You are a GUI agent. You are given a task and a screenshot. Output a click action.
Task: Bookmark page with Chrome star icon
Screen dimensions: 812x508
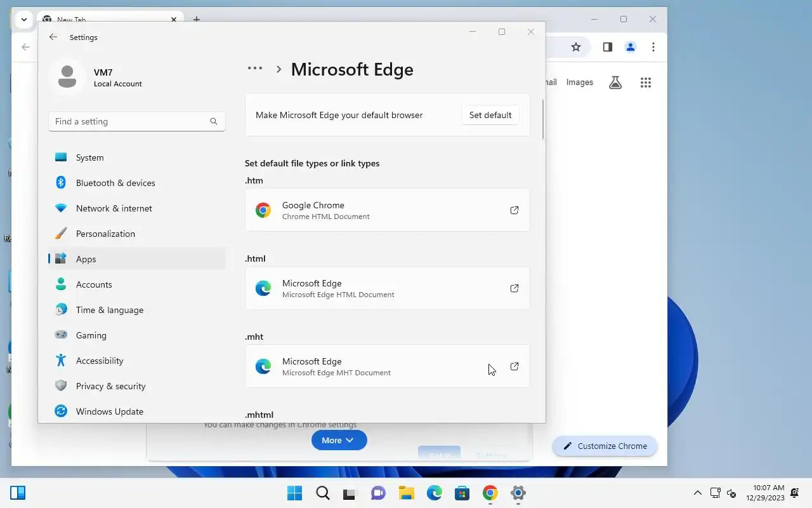pyautogui.click(x=576, y=47)
